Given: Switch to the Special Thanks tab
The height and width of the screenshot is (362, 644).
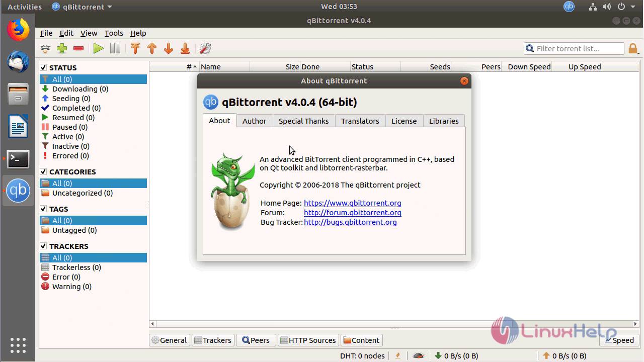Looking at the screenshot, I should point(303,121).
